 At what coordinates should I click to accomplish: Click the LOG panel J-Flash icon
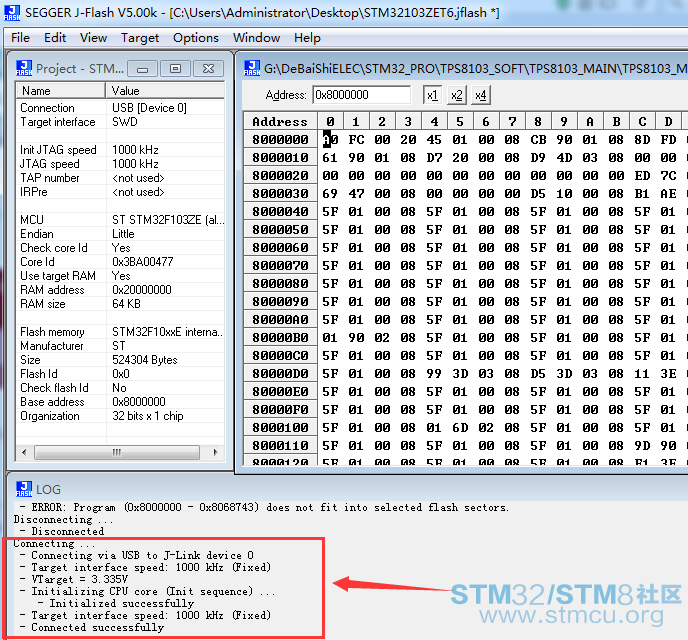pyautogui.click(x=24, y=489)
